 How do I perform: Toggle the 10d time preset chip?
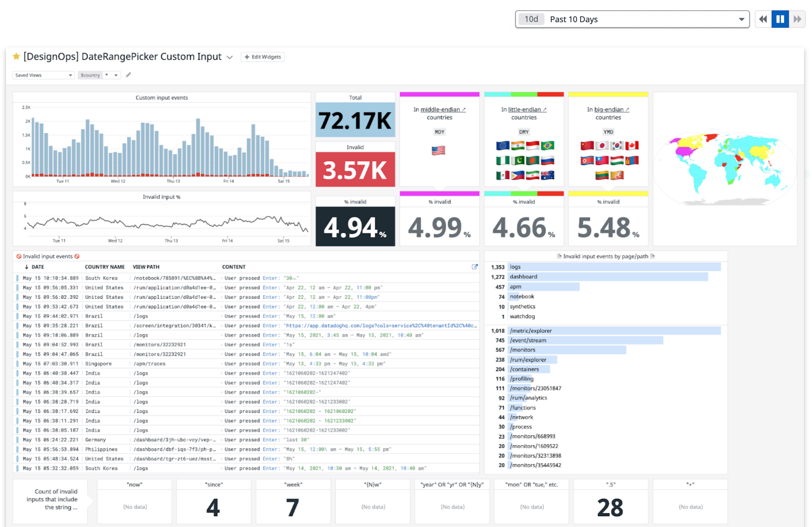point(531,19)
